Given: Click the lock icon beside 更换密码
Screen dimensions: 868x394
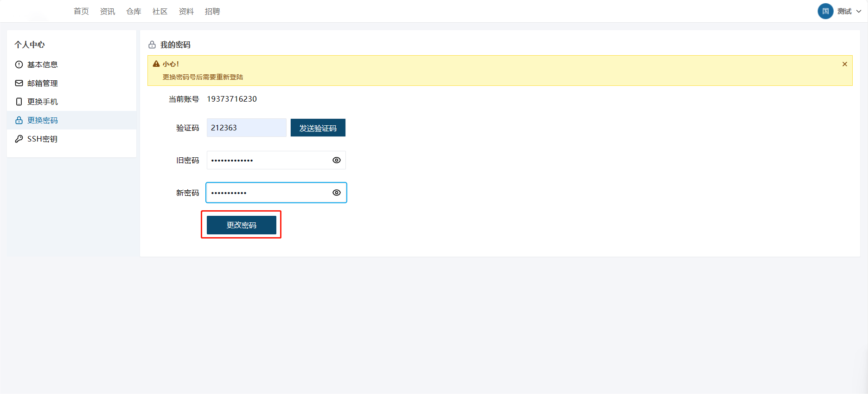Looking at the screenshot, I should coord(19,120).
